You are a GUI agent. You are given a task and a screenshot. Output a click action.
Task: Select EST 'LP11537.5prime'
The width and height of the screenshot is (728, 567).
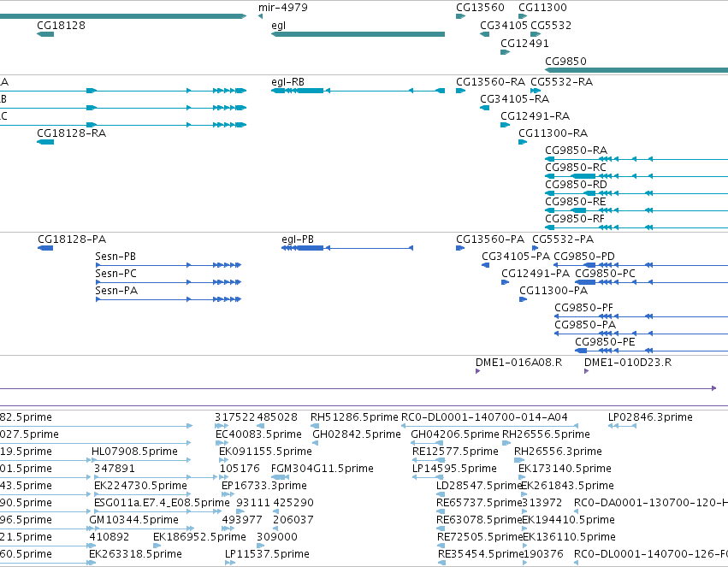coord(267,555)
